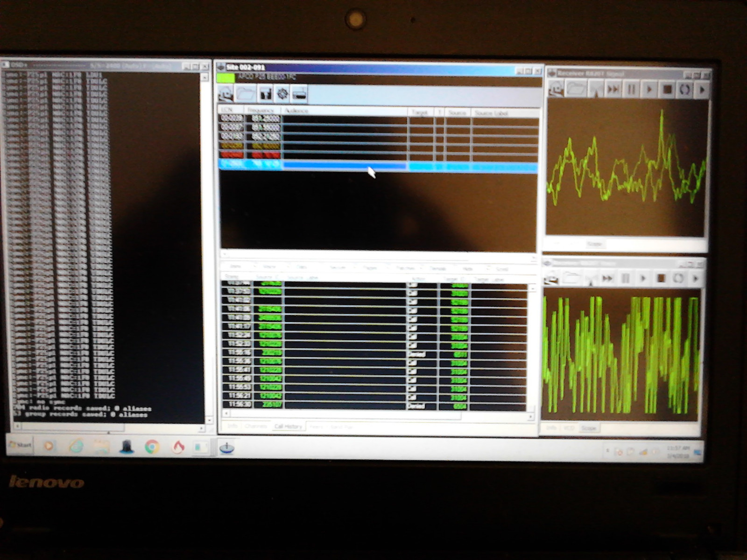Open the settings gear in the Site 002-091 toolbar
The width and height of the screenshot is (747, 560).
pos(282,93)
